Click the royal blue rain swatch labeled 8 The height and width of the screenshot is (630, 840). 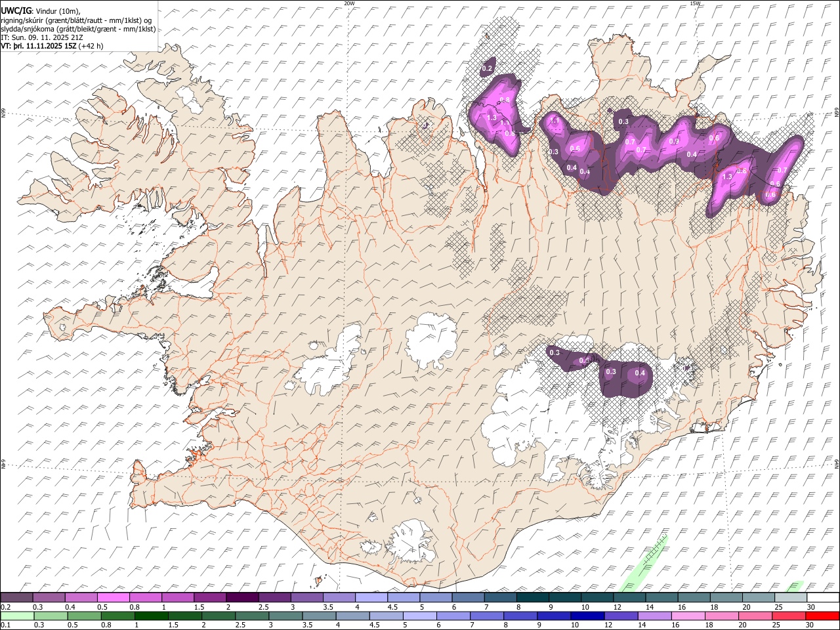520,616
